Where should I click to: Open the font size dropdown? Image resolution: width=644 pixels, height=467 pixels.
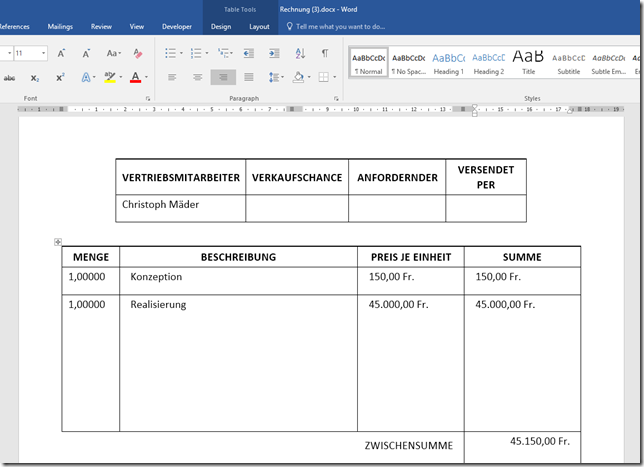[43, 53]
